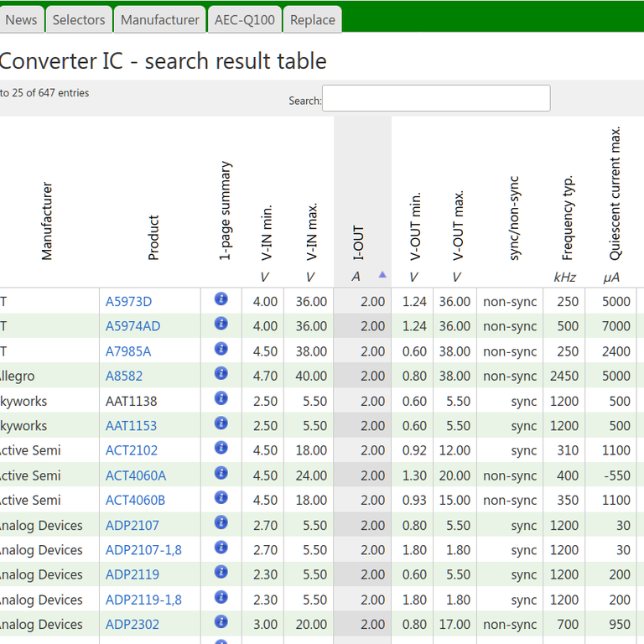Click the 17.00 V-OUT max cell
Viewport: 644px width, 644px height.
point(454,624)
